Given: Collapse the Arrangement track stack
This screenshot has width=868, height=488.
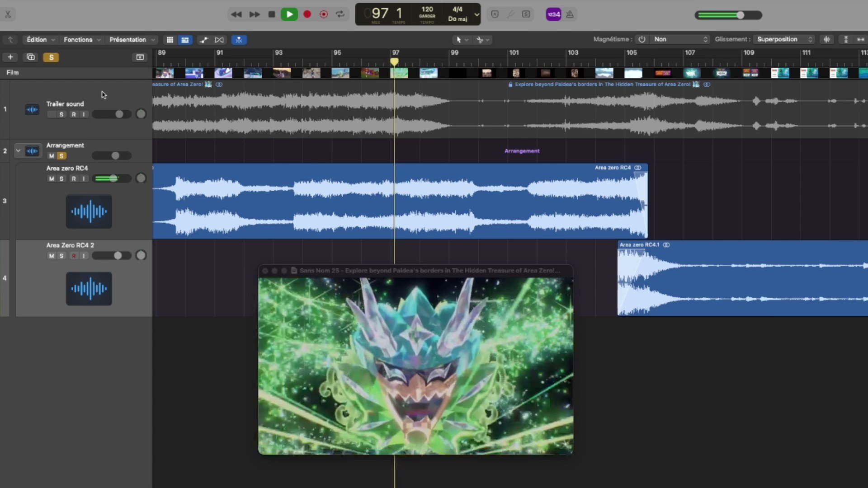Looking at the screenshot, I should coord(18,150).
